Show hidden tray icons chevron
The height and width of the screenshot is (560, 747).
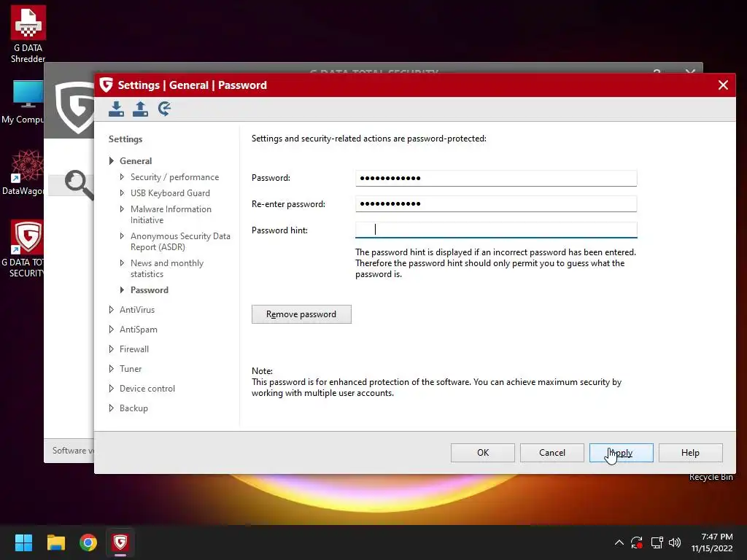(619, 542)
